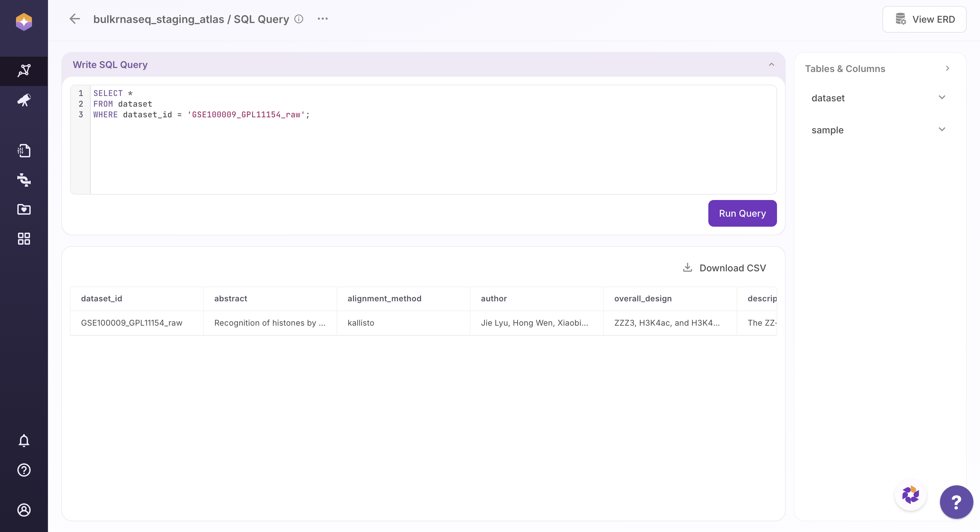The image size is (980, 532).
Task: Click the View ERD button
Action: 924,19
